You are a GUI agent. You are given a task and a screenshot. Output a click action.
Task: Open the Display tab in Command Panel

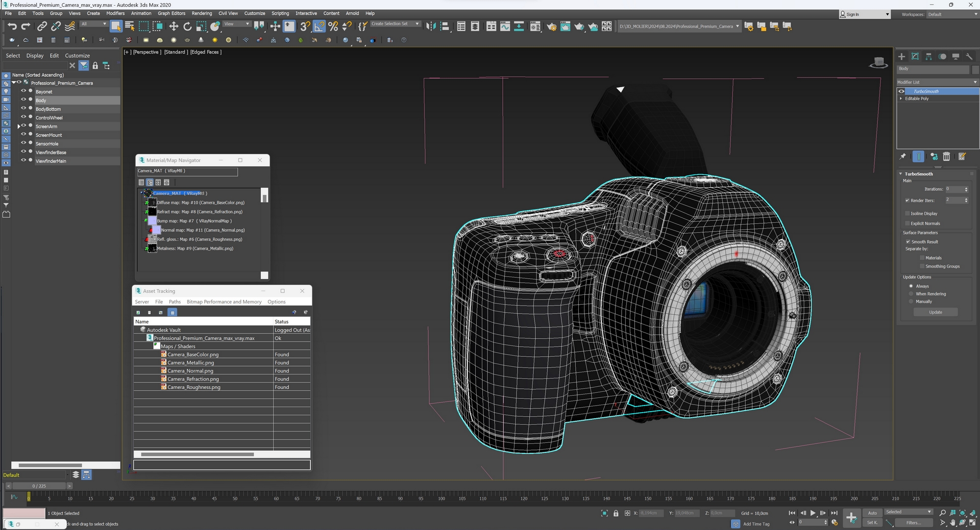(x=955, y=57)
